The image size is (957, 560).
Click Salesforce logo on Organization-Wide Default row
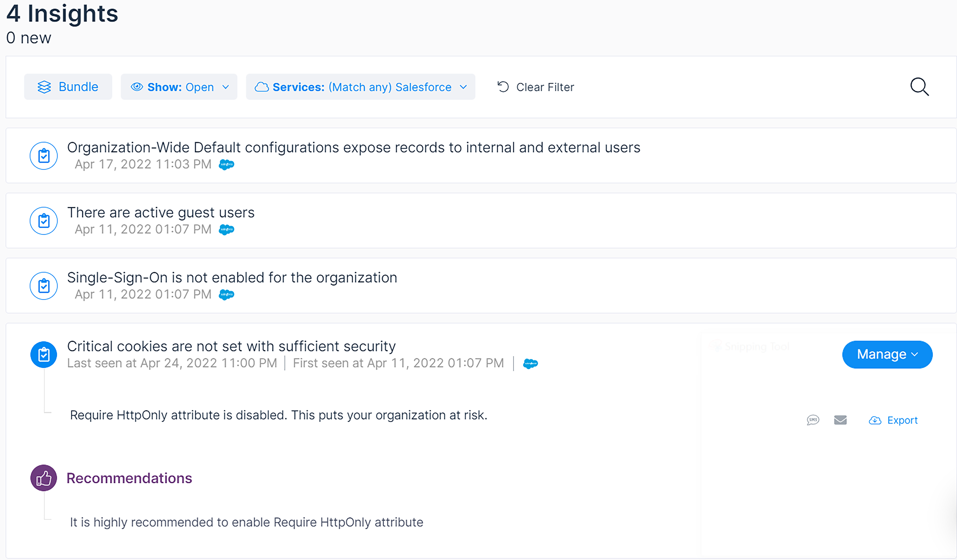[227, 165]
